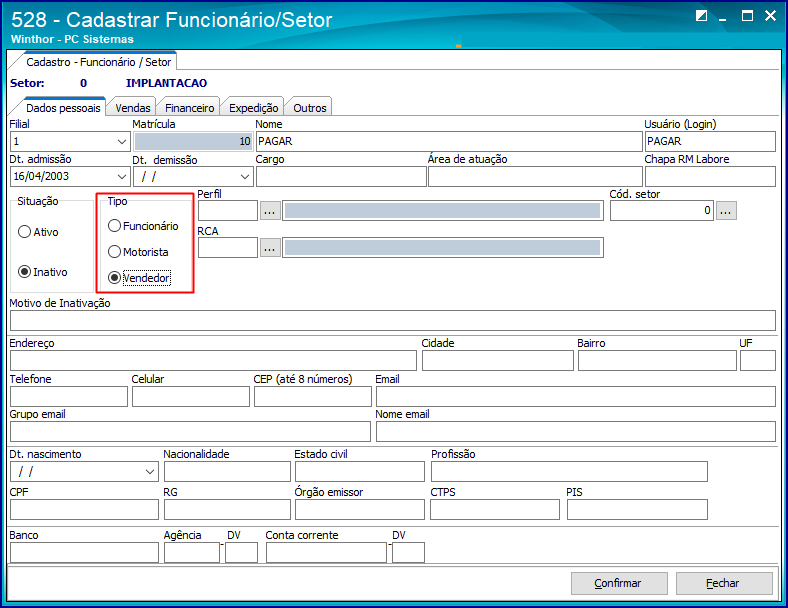Click the Órgão emissor field
Image resolution: width=788 pixels, height=608 pixels.
click(360, 510)
